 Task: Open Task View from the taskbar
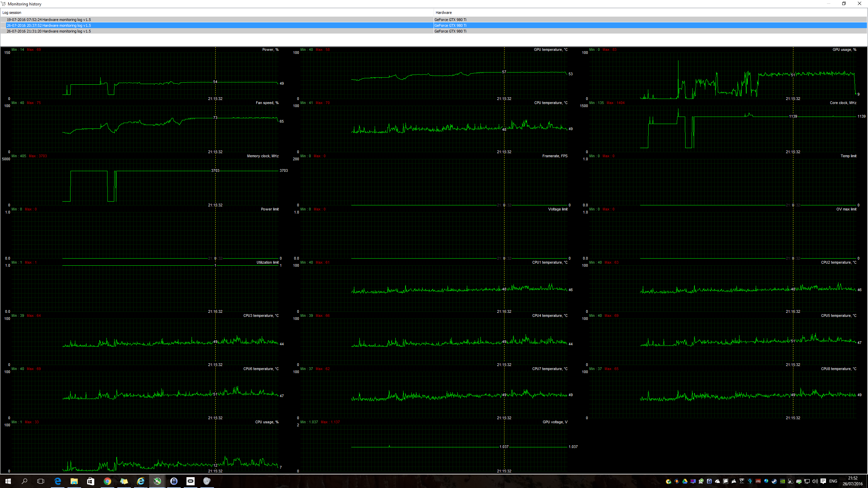pos(41,481)
